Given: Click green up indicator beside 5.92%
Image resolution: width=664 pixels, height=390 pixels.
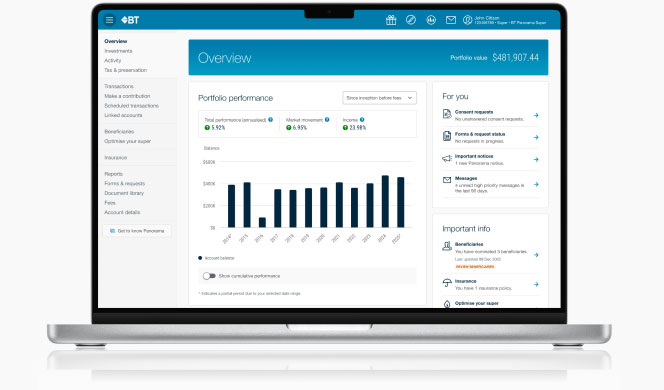Looking at the screenshot, I should click(x=207, y=127).
